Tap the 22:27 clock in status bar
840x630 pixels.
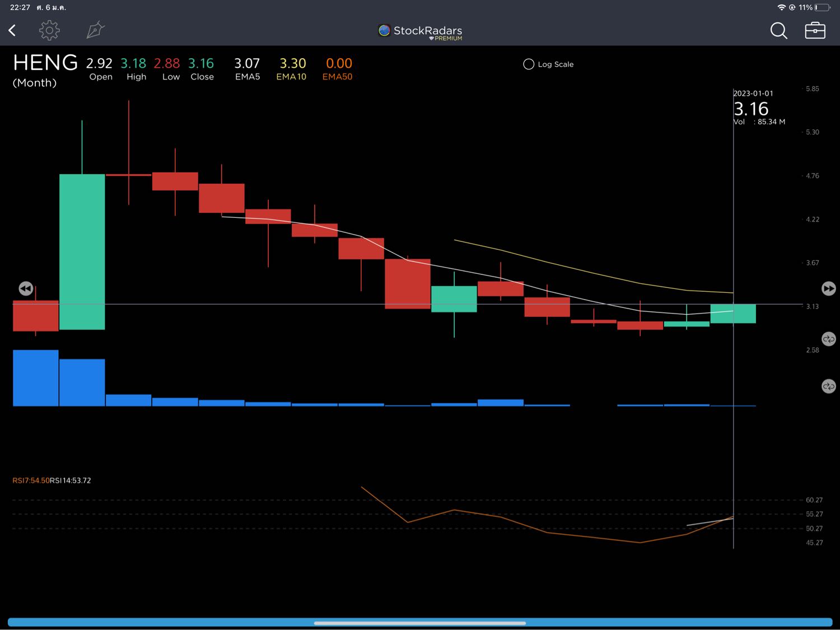(x=20, y=7)
